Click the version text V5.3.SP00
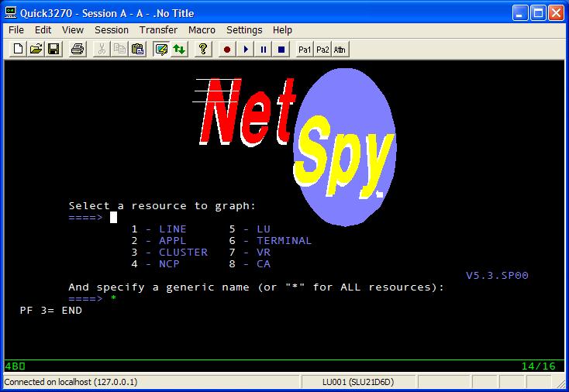The image size is (569, 392). pos(497,275)
